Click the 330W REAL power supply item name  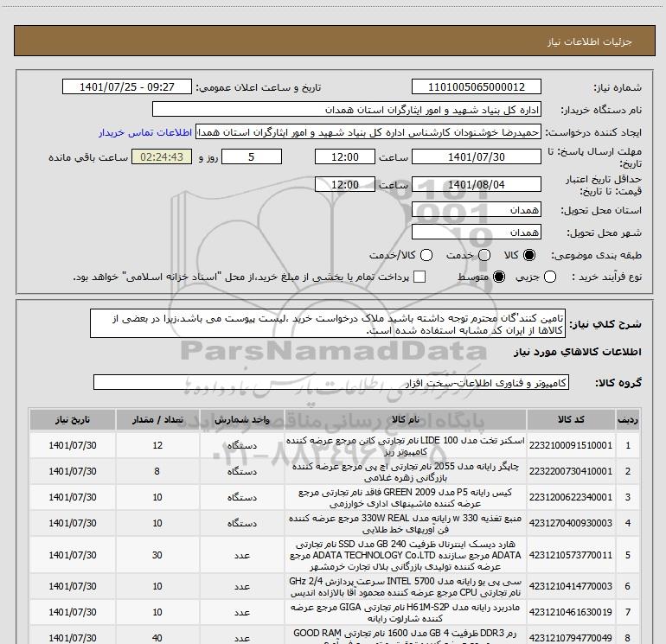coord(405,524)
